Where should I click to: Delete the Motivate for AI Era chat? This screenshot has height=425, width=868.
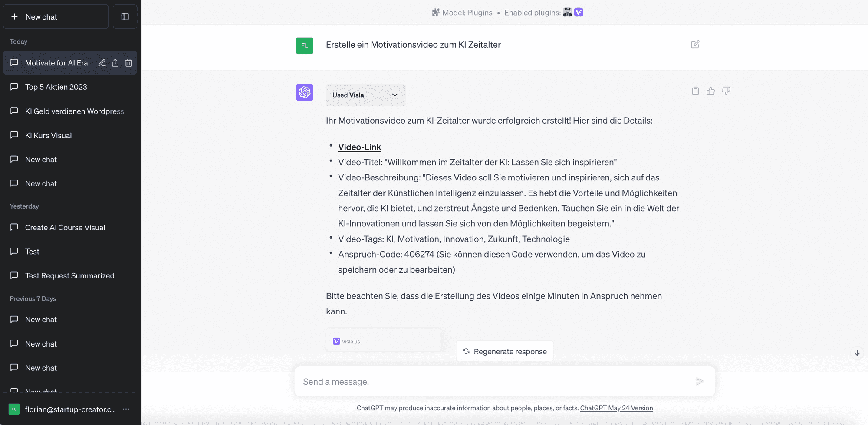[x=128, y=63]
